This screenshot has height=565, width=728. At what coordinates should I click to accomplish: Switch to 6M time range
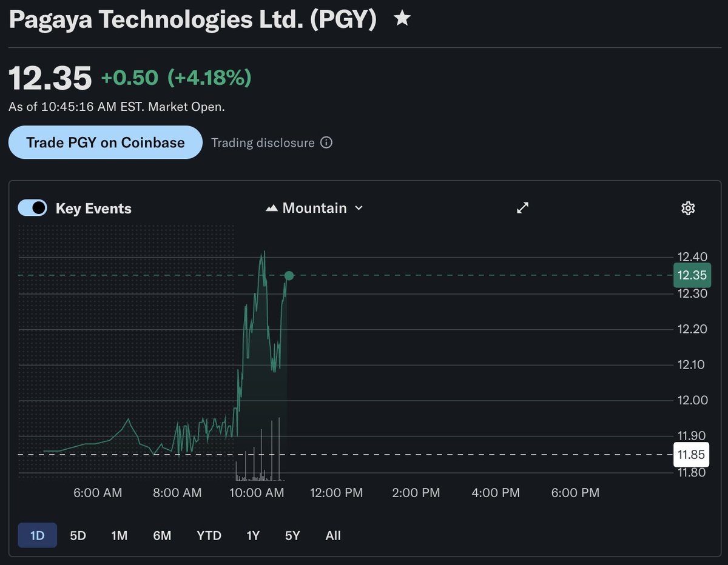tap(162, 535)
